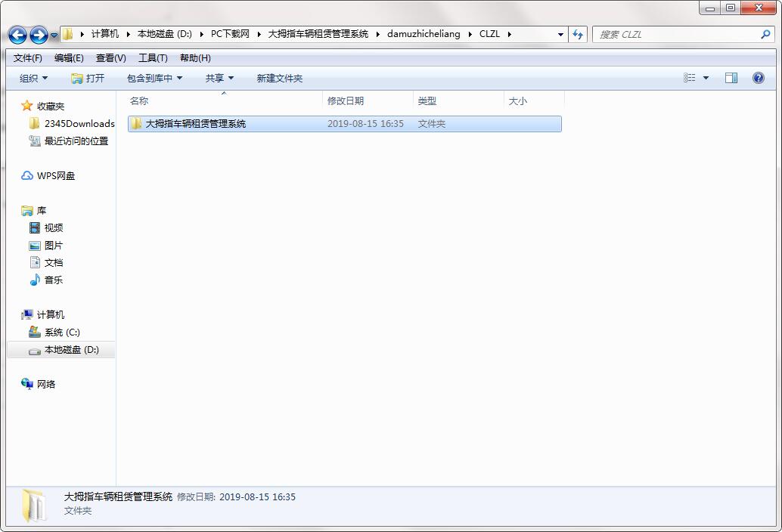The width and height of the screenshot is (782, 532).
Task: Open the Help question mark icon
Action: [x=758, y=78]
